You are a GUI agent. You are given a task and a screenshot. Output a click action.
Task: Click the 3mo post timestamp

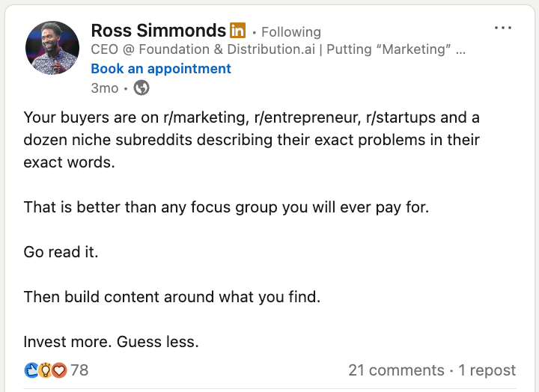(x=105, y=88)
